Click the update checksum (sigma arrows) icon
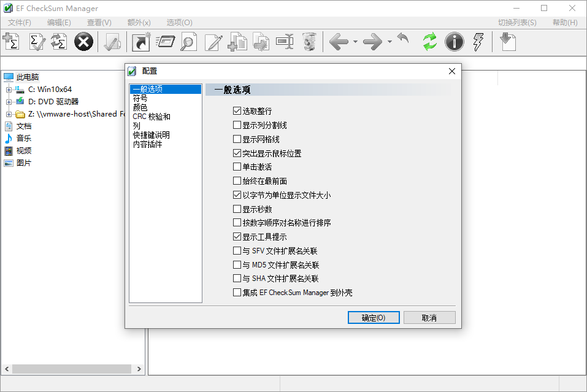The height and width of the screenshot is (392, 587). click(59, 42)
